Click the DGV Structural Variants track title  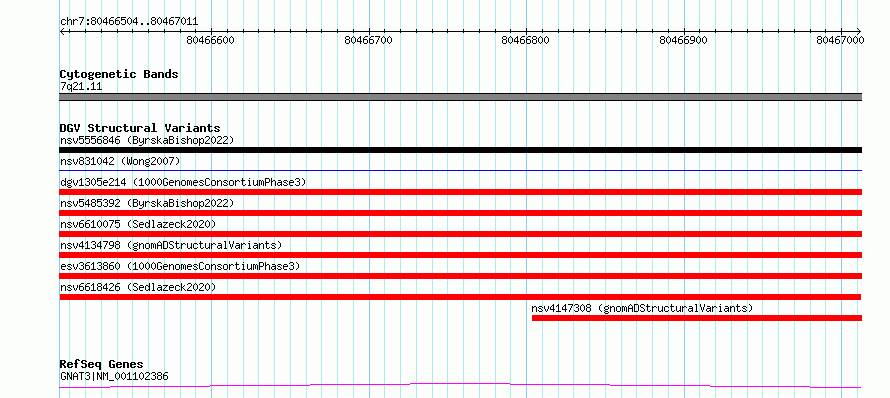(x=140, y=128)
